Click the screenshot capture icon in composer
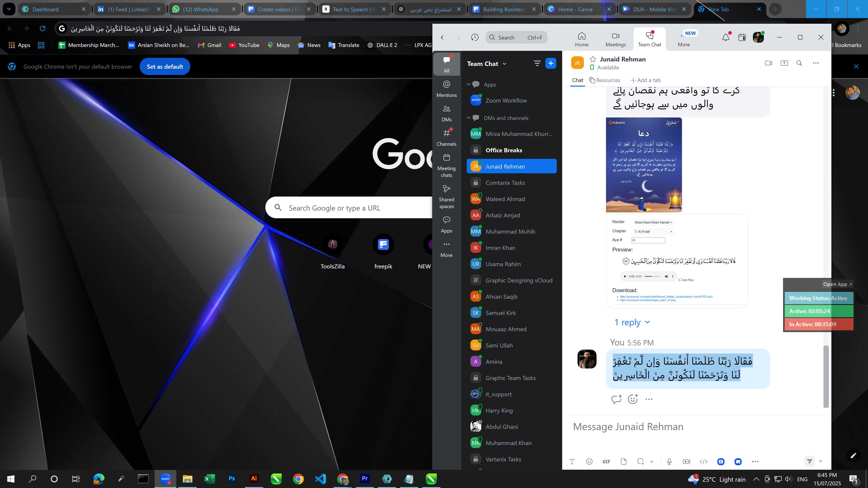This screenshot has width=868, height=488. (x=641, y=461)
